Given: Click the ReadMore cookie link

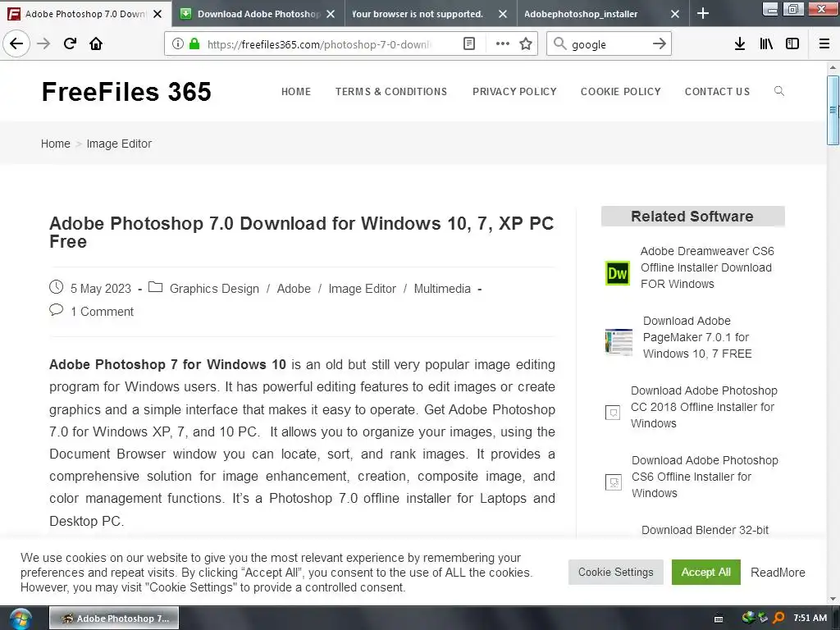Looking at the screenshot, I should point(778,572).
